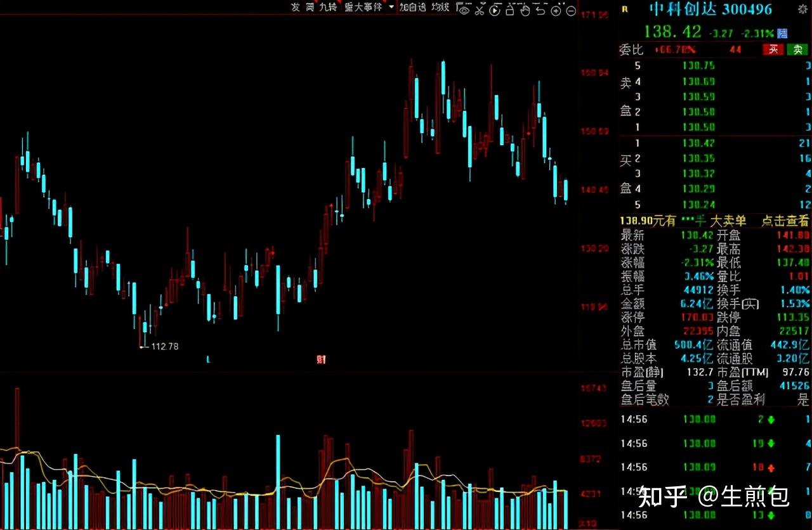Screen dimensions: 812x530
Task: Zoom in chart with the plus circle icon
Action: pos(556,10)
